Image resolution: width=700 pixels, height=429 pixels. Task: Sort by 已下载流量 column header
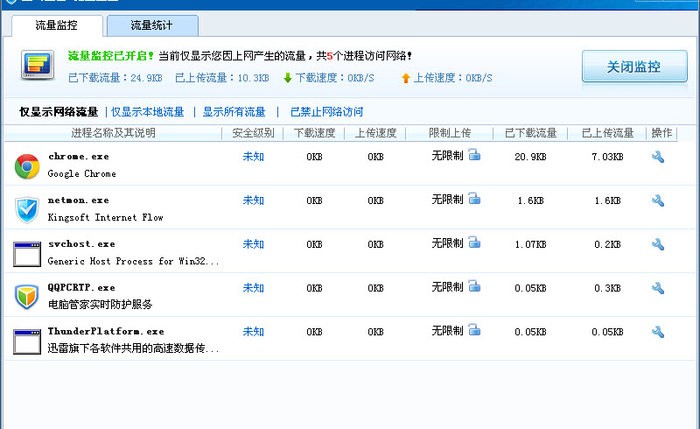click(x=530, y=133)
